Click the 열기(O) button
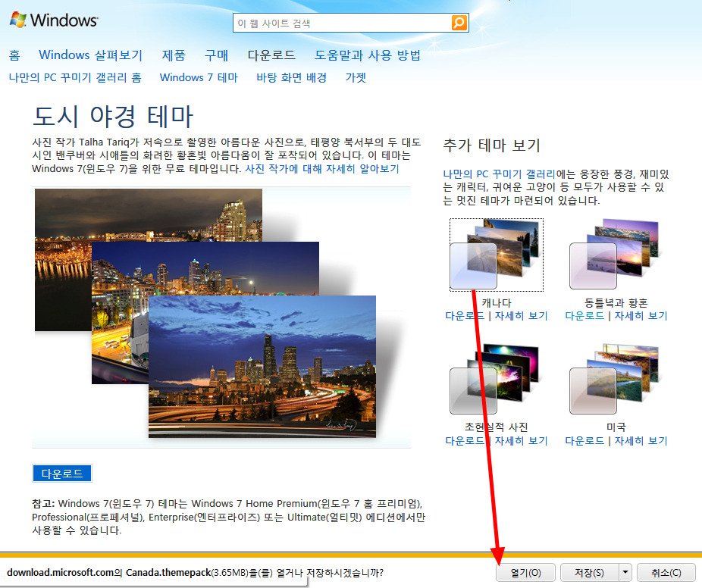 (525, 573)
